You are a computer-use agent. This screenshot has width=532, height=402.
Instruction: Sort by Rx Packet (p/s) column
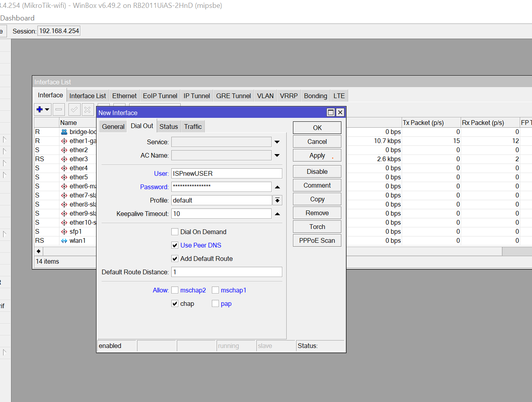pyautogui.click(x=490, y=123)
